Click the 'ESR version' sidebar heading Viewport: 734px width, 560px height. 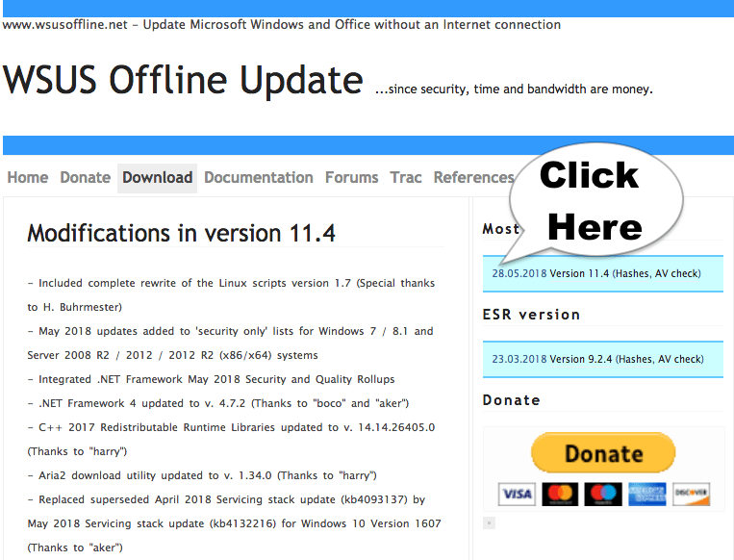point(531,315)
